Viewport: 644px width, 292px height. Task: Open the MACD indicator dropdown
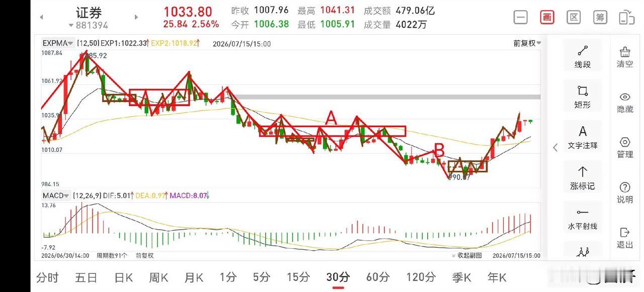pyautogui.click(x=56, y=196)
